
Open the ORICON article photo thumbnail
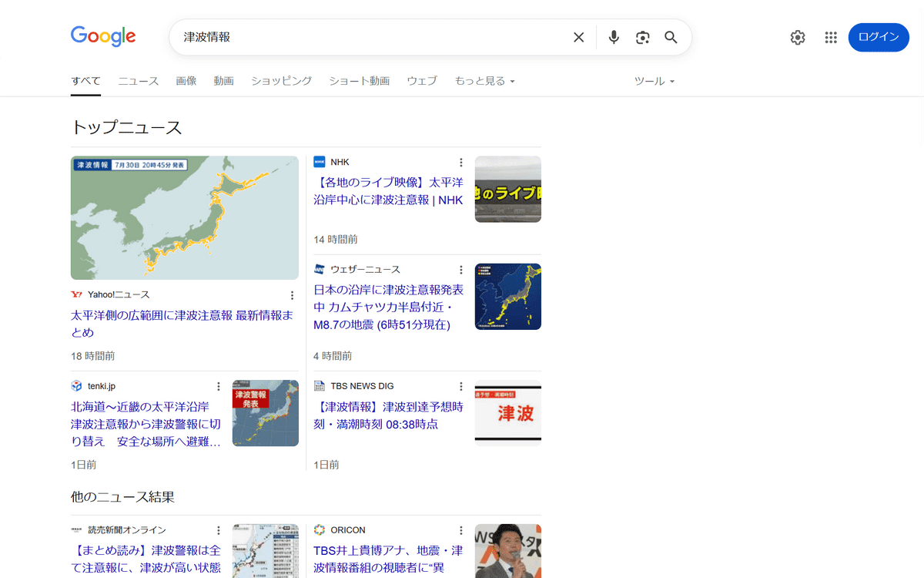point(508,551)
